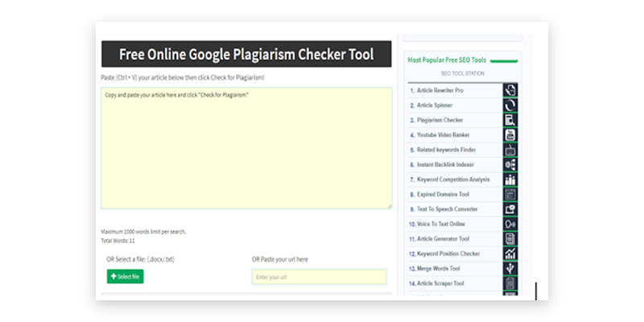Click the Article Spinner icon
The width and height of the screenshot is (644, 322).
(510, 105)
